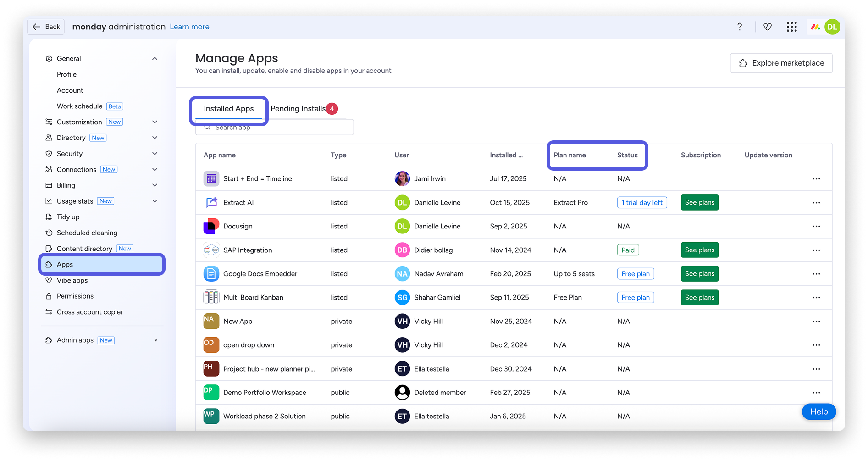Open the apps grid switcher icon
Viewport: 868px width, 461px height.
tap(792, 27)
